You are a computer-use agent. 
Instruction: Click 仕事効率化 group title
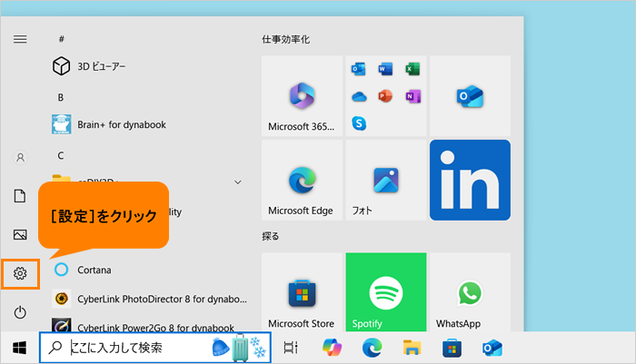pyautogui.click(x=286, y=39)
